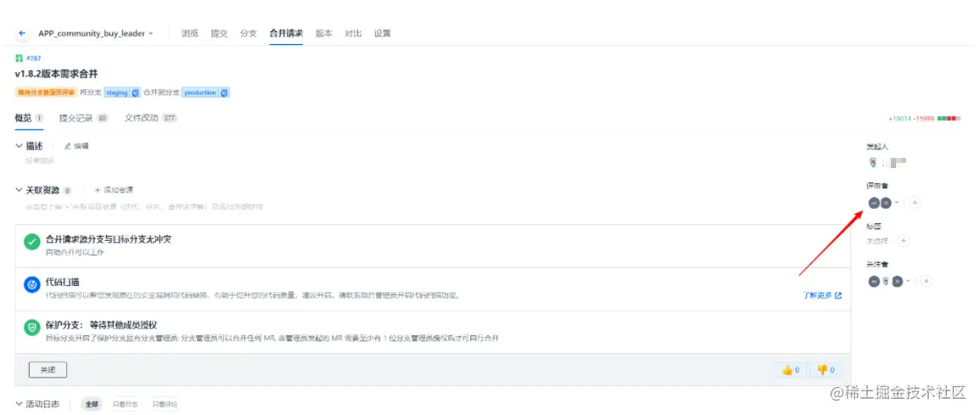Switch to the 提交记录 sub-tab
The width and height of the screenshot is (980, 415).
coord(84,117)
